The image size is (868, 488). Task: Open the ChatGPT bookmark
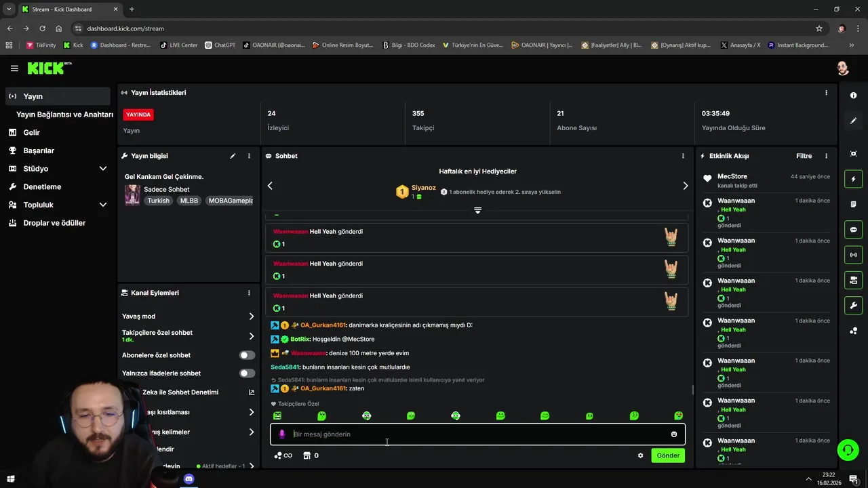[x=220, y=45]
